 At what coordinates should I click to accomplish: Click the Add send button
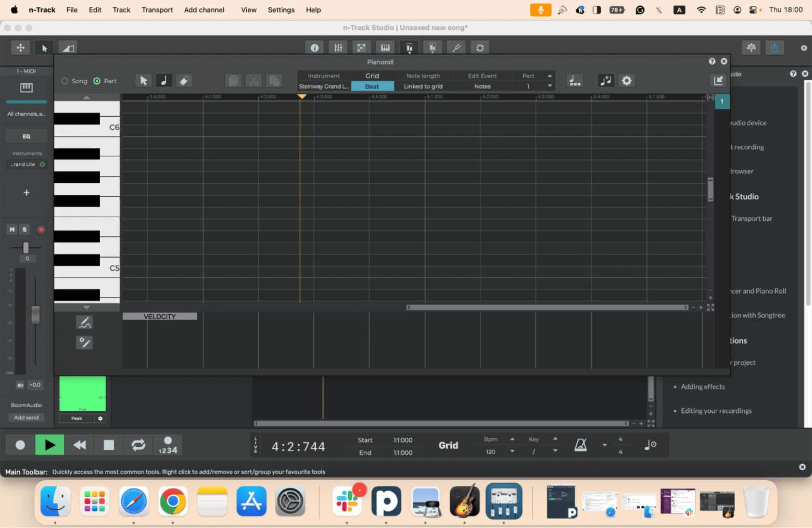27,418
